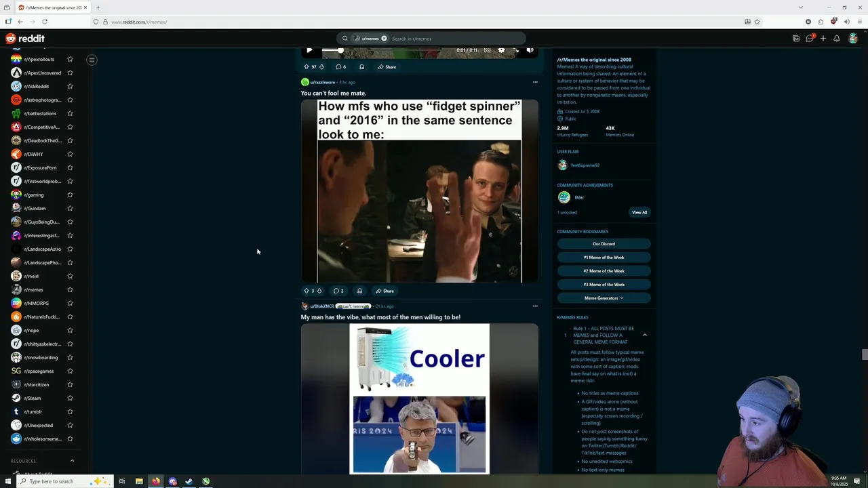
Task: Give an award to the video post
Action: pos(361,67)
